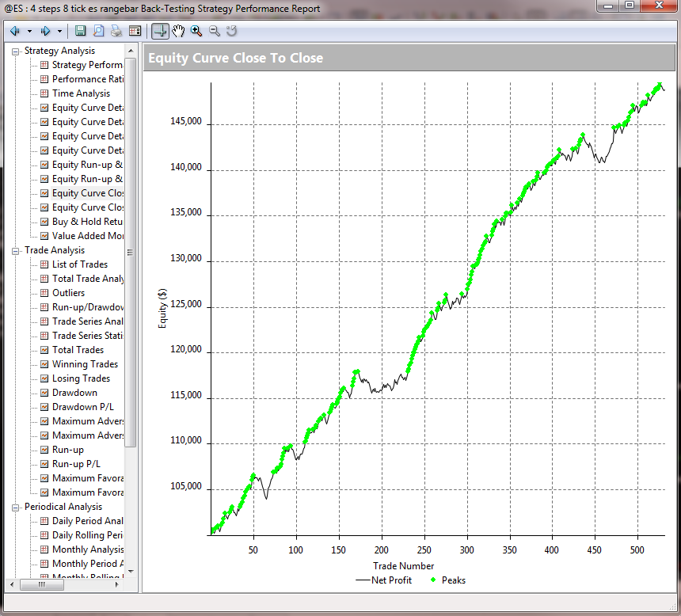The height and width of the screenshot is (616, 681).
Task: Click the tree panel vertical scrollbar thumb
Action: pos(131,253)
